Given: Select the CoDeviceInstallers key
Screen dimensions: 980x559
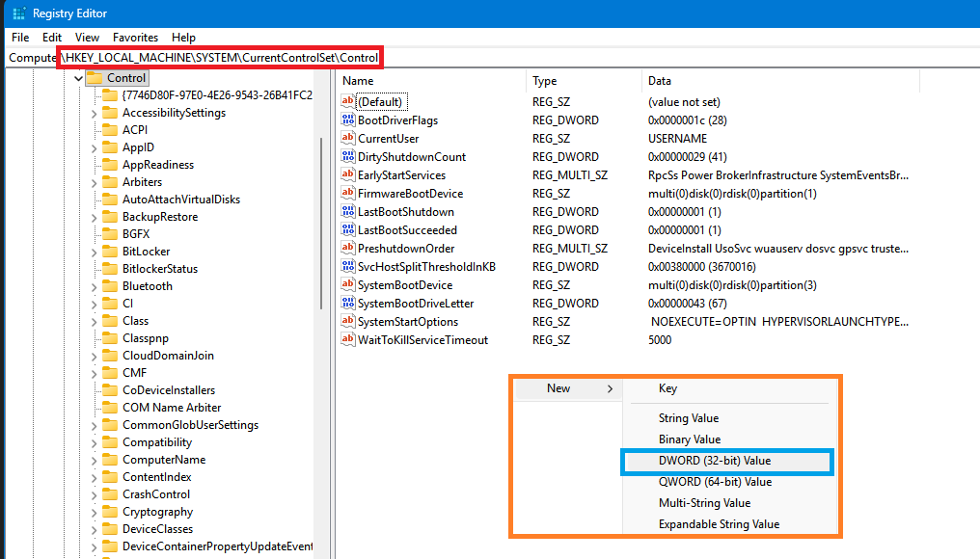Looking at the screenshot, I should [169, 389].
